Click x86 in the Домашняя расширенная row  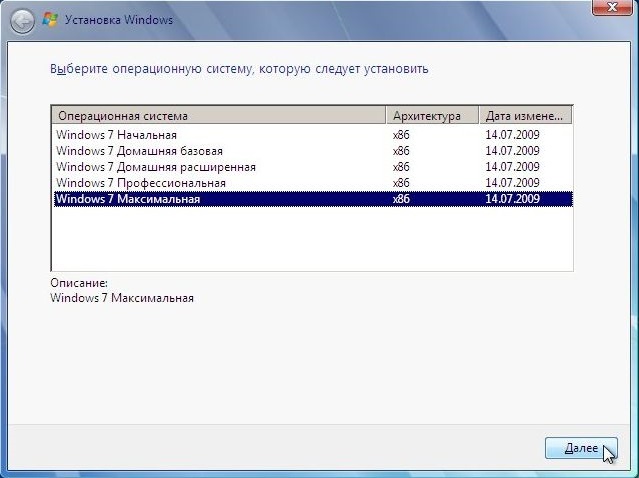[x=401, y=167]
